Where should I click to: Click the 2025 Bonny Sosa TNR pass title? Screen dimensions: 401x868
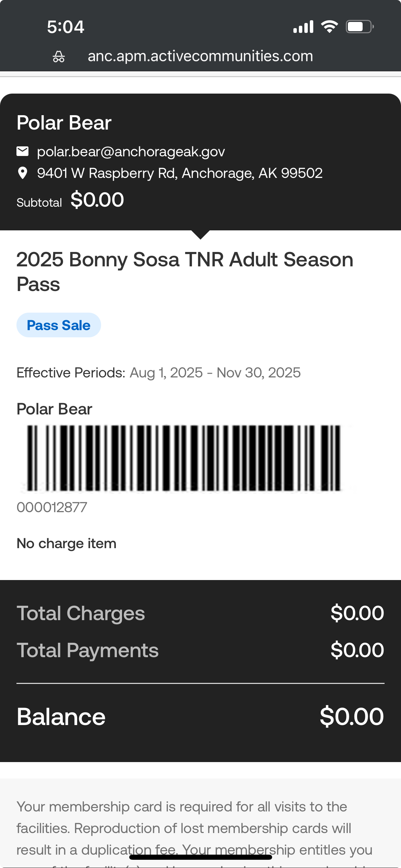click(x=185, y=272)
